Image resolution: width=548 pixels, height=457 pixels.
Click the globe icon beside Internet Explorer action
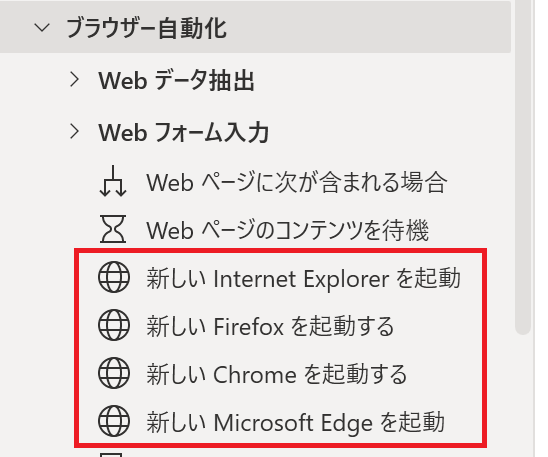coord(114,278)
